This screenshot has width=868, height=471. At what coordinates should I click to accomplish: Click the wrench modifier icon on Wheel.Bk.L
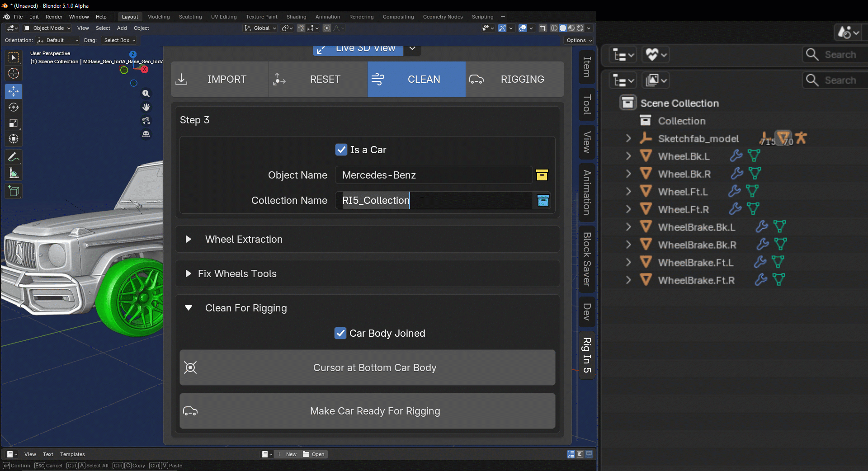[736, 156]
